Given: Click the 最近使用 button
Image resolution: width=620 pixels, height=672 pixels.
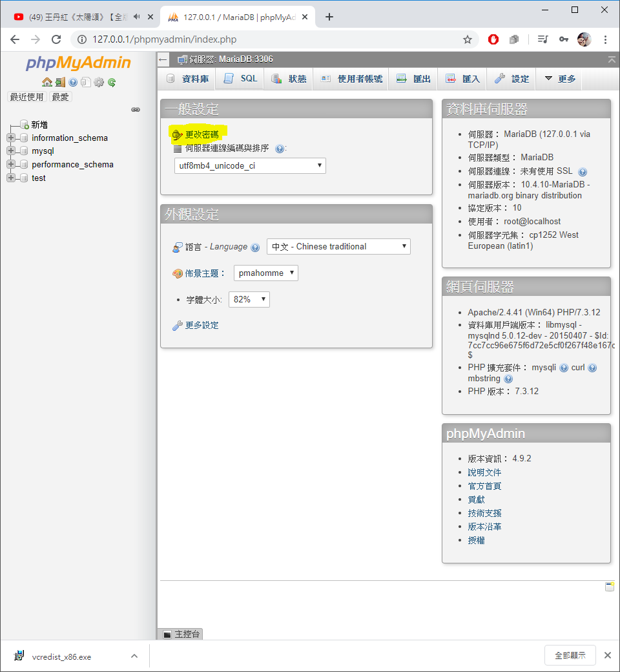Looking at the screenshot, I should click(26, 97).
